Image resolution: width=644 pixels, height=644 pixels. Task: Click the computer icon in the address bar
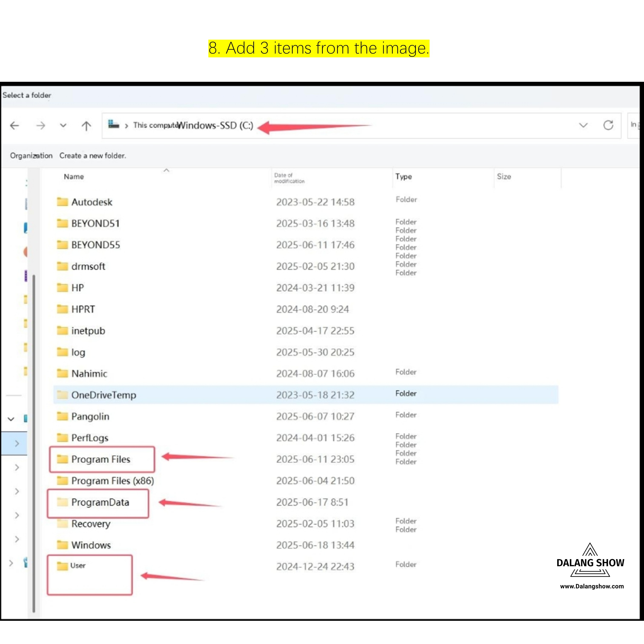[114, 124]
